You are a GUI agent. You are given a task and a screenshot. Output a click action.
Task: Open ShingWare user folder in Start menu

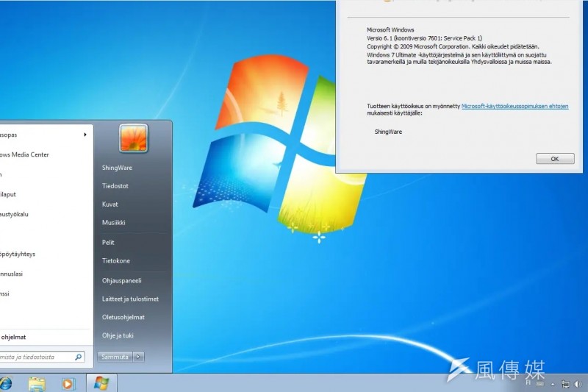click(117, 168)
